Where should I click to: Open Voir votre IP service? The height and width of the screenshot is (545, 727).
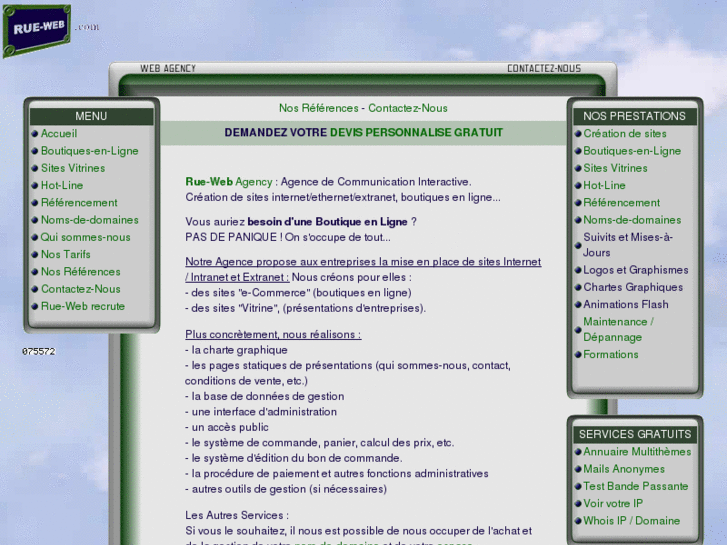coord(613,503)
